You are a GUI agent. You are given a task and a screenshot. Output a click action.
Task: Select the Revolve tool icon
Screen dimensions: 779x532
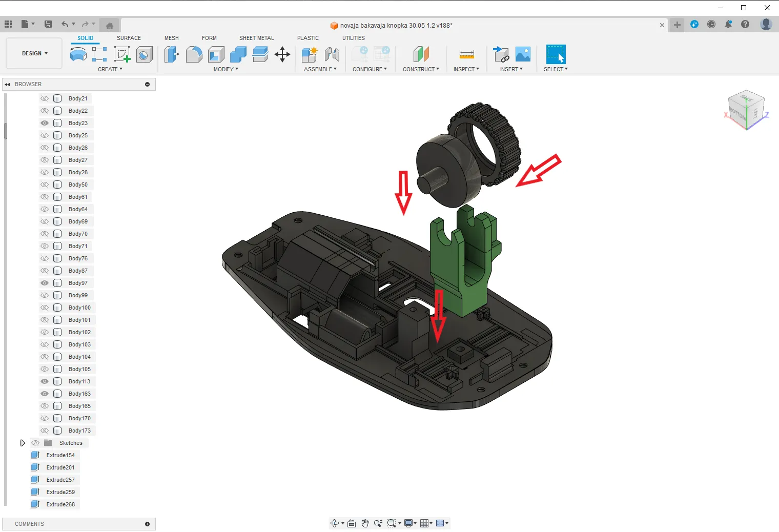(78, 54)
